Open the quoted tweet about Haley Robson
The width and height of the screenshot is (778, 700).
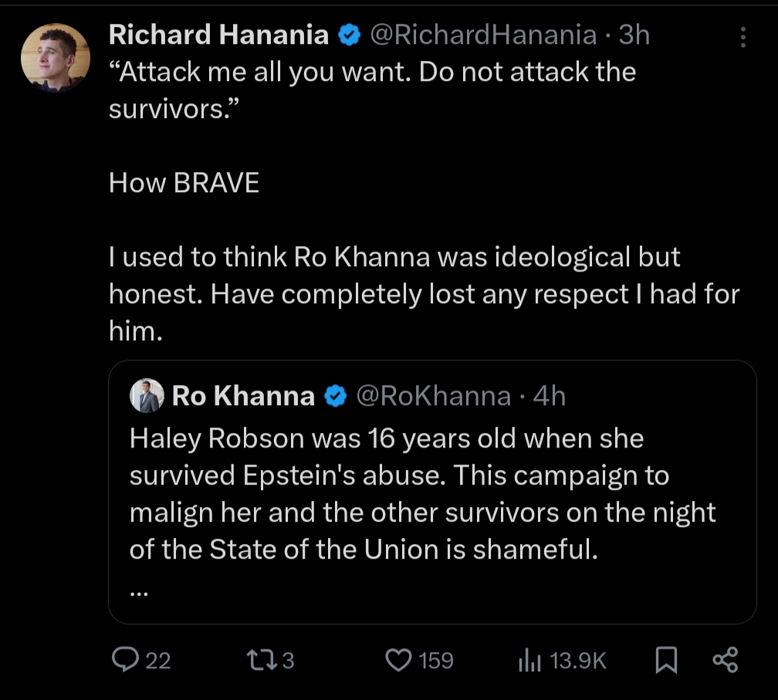click(x=423, y=494)
